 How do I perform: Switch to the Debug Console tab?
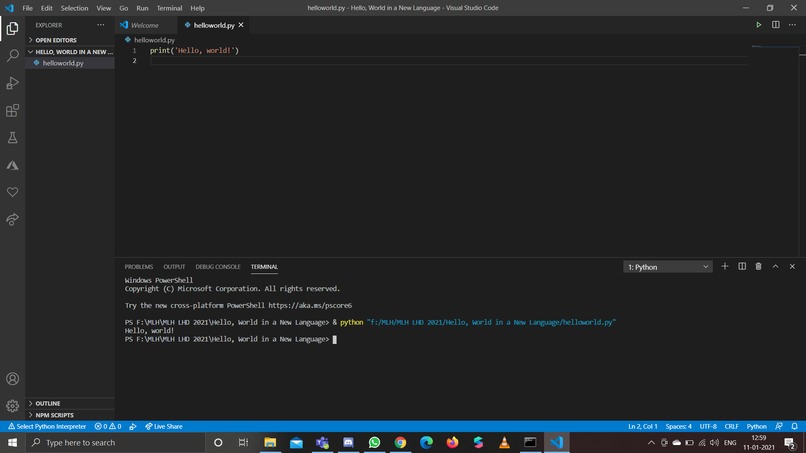(x=218, y=266)
